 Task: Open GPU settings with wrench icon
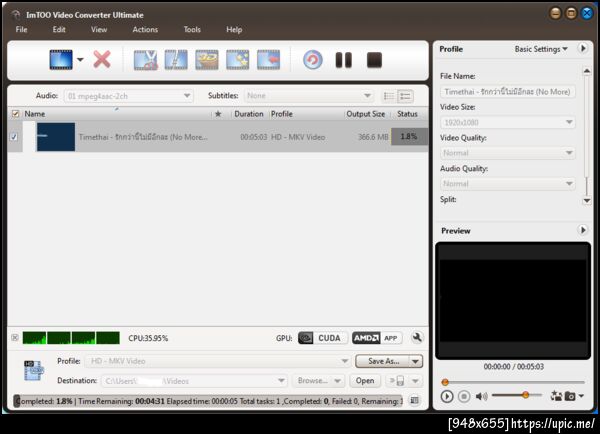click(417, 338)
